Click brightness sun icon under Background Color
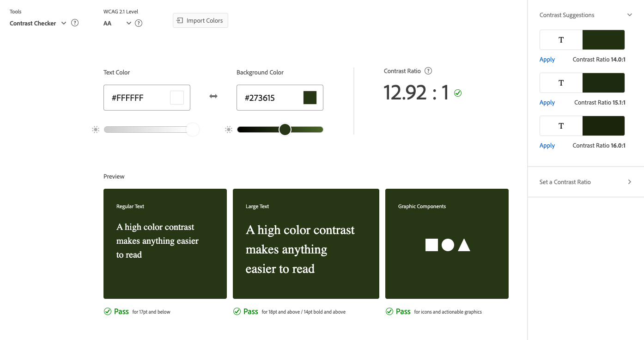 pos(229,130)
